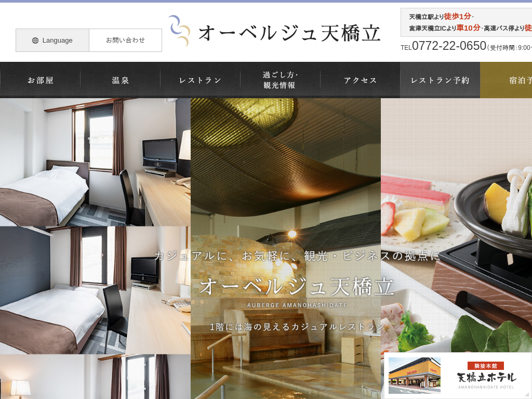Open the Language selector

click(52, 41)
